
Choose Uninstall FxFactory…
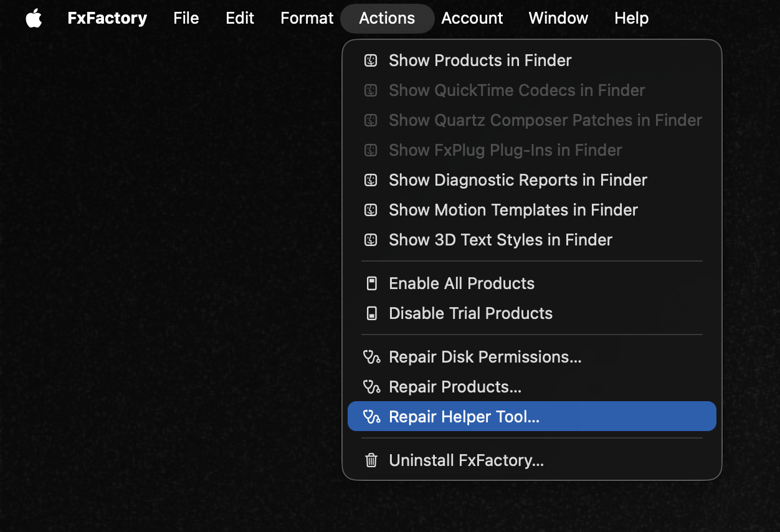[x=532, y=460]
